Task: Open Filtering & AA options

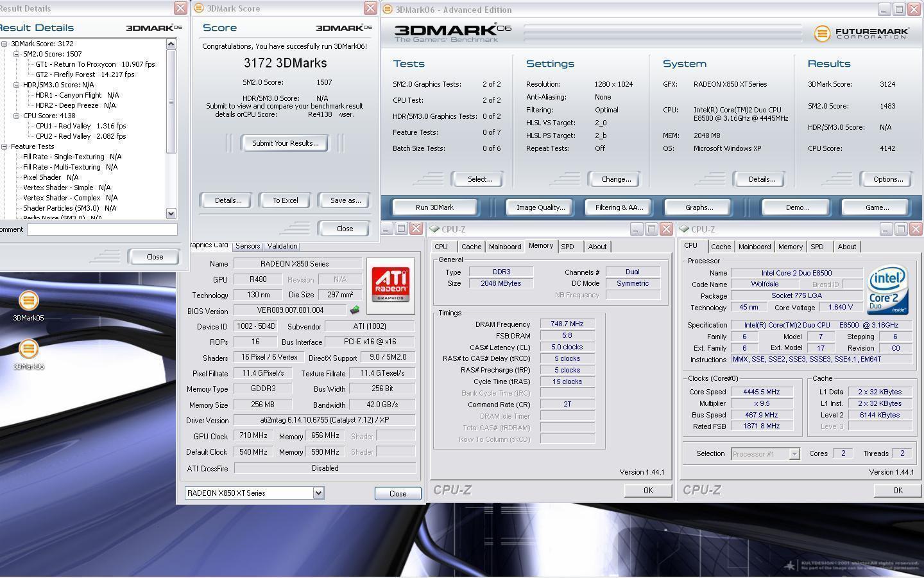Action: click(619, 207)
